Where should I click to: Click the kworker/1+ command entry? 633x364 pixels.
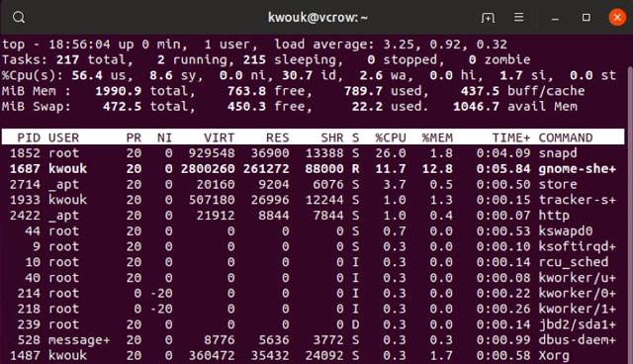tap(578, 309)
